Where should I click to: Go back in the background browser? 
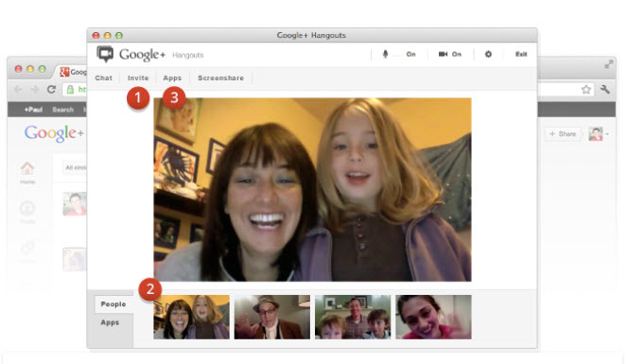(x=18, y=90)
